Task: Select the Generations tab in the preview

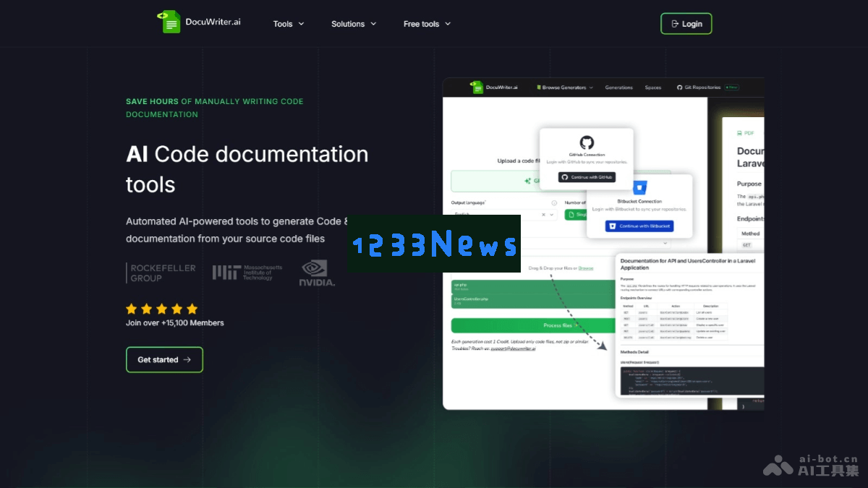Action: (619, 87)
